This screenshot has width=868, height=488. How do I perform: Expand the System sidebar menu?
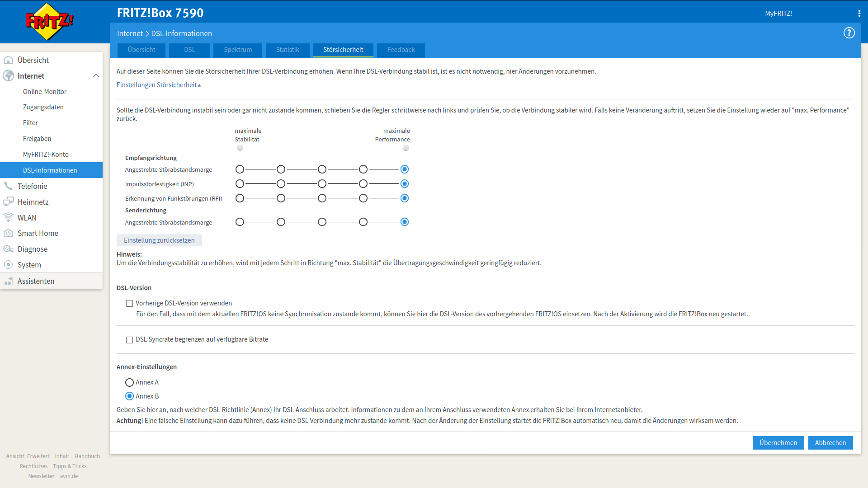coord(29,265)
